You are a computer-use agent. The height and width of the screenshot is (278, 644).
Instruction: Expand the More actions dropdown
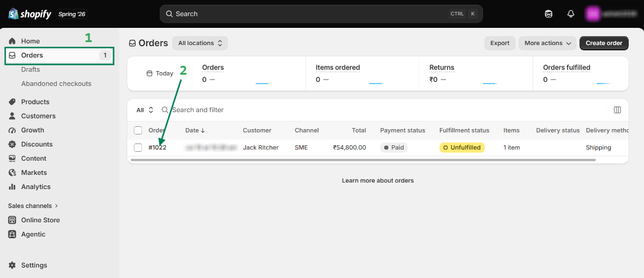coord(548,43)
